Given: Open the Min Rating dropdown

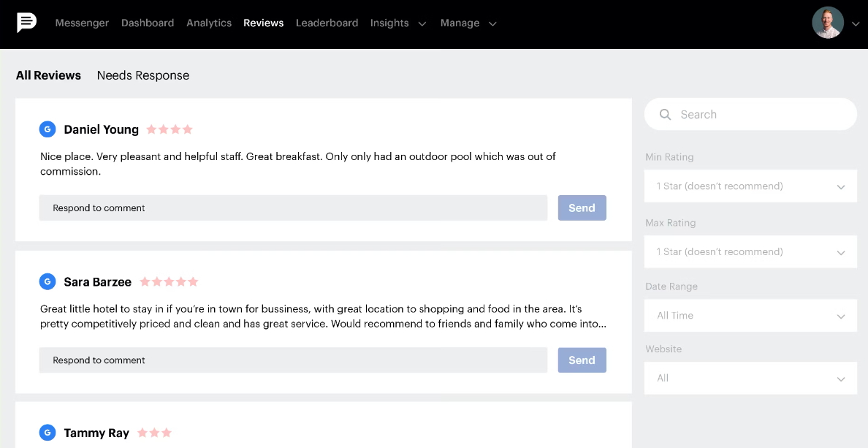Looking at the screenshot, I should [750, 186].
